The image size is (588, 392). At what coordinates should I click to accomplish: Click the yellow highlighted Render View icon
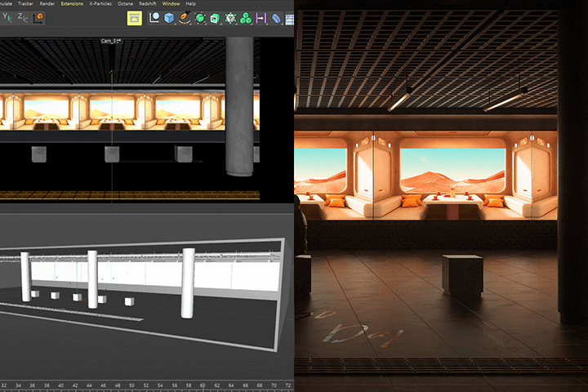pyautogui.click(x=134, y=18)
